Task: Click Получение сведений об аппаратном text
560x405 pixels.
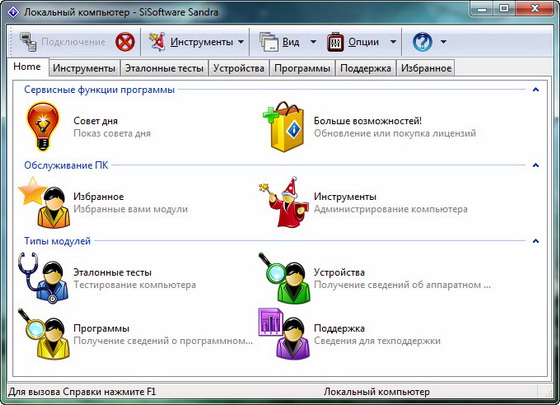Action: (402, 285)
